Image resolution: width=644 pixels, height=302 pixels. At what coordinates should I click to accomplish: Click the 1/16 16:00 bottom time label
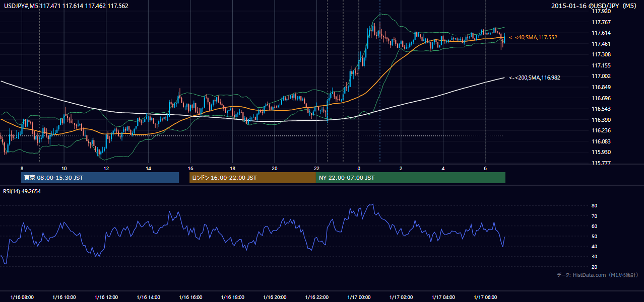coord(190,297)
